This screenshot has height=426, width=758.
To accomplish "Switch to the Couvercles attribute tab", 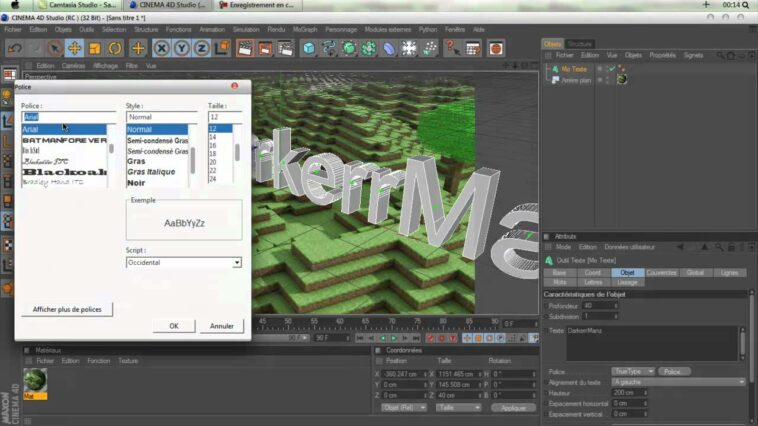I will 661,273.
